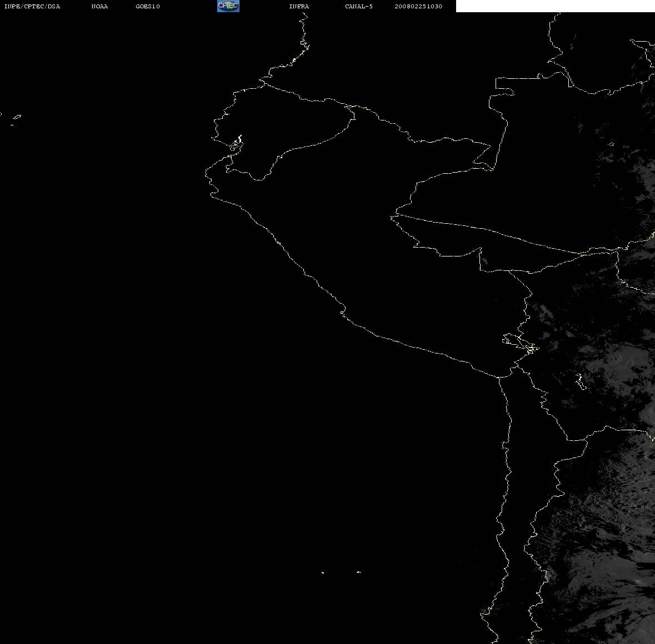Click the eastern small island dot offshore Chile
Screen dimensions: 655x644
tap(359, 572)
